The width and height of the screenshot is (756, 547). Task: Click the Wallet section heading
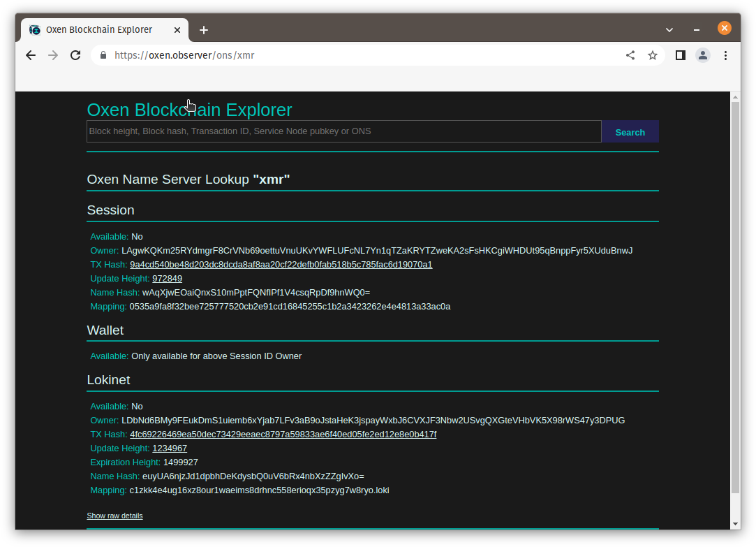[105, 330]
